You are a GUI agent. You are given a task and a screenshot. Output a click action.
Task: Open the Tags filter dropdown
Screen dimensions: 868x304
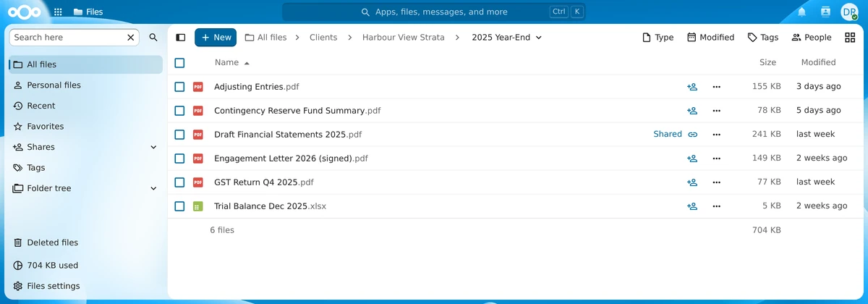point(763,37)
